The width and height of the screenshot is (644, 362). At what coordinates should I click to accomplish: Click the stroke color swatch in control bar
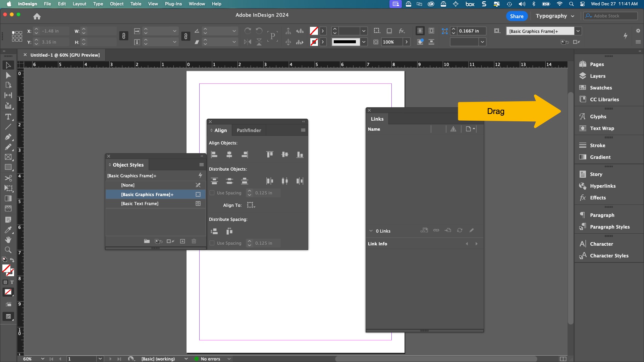314,42
